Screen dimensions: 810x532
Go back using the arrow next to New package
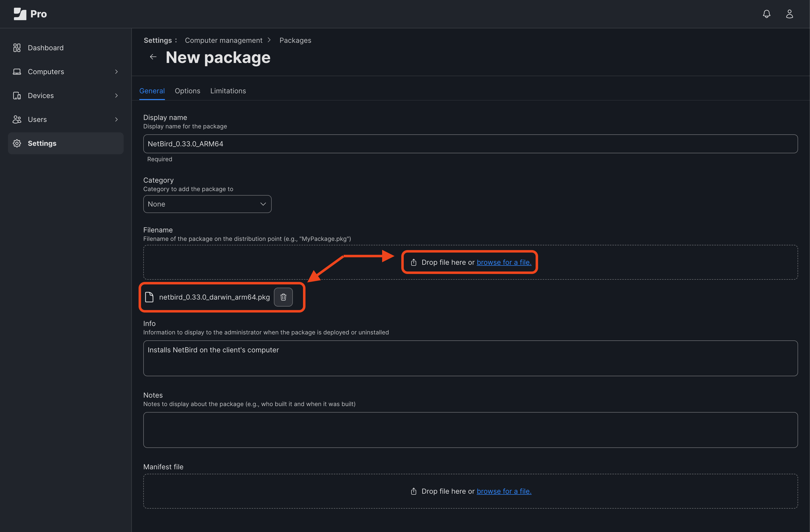[x=153, y=57]
